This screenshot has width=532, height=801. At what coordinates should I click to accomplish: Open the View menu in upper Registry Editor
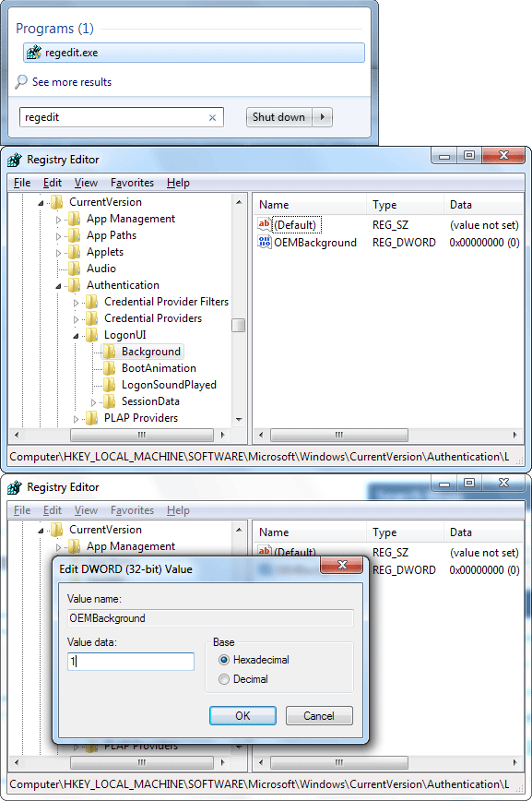pyautogui.click(x=86, y=183)
